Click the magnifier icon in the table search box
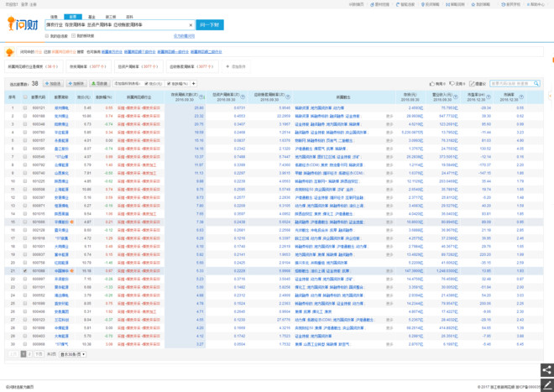This screenshot has width=554, height=392. point(536,84)
